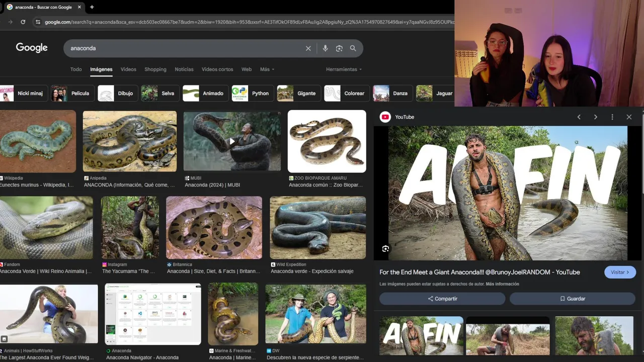Open DW nueva especie de serpiente image
The image size is (644, 362).
315,314
